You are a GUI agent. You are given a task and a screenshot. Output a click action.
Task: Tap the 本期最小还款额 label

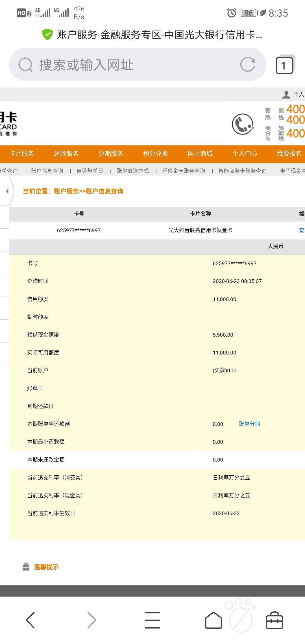(x=46, y=442)
